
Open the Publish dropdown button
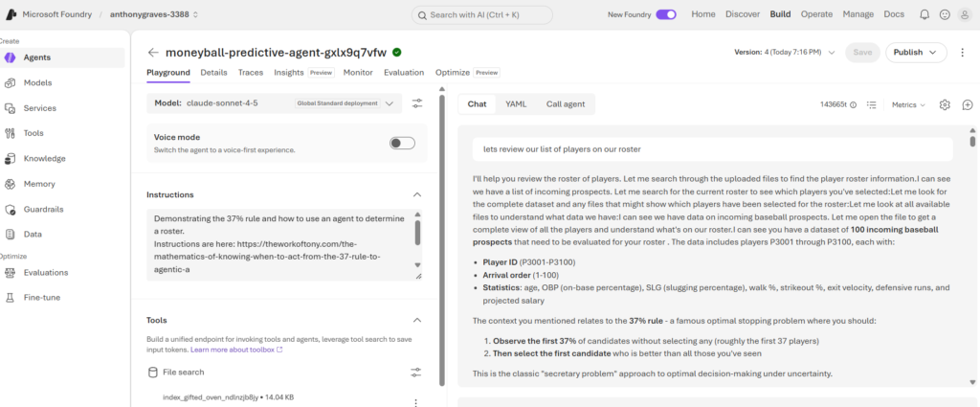(x=916, y=53)
